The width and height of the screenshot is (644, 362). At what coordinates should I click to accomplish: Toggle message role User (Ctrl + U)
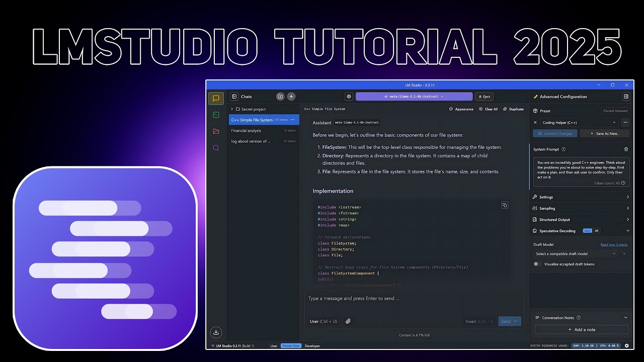click(x=323, y=321)
